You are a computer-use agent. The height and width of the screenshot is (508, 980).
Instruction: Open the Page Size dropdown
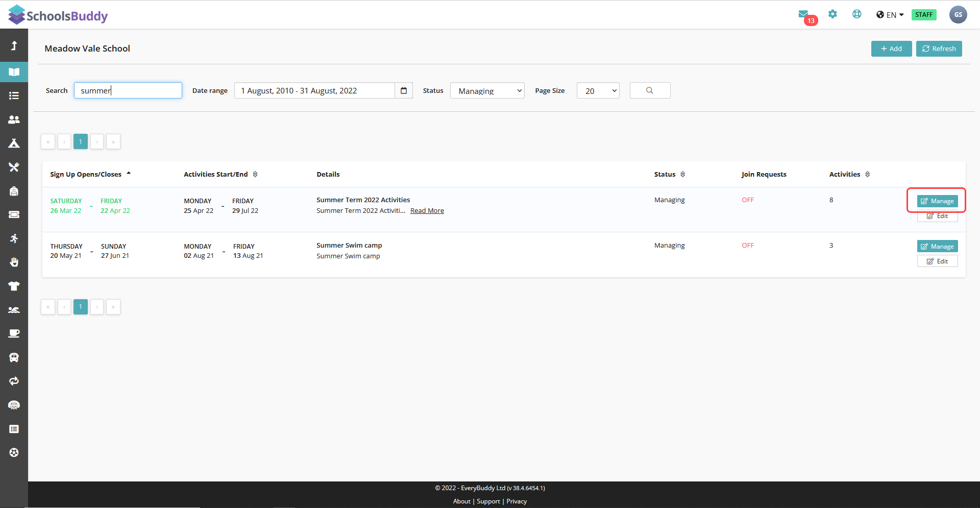598,90
